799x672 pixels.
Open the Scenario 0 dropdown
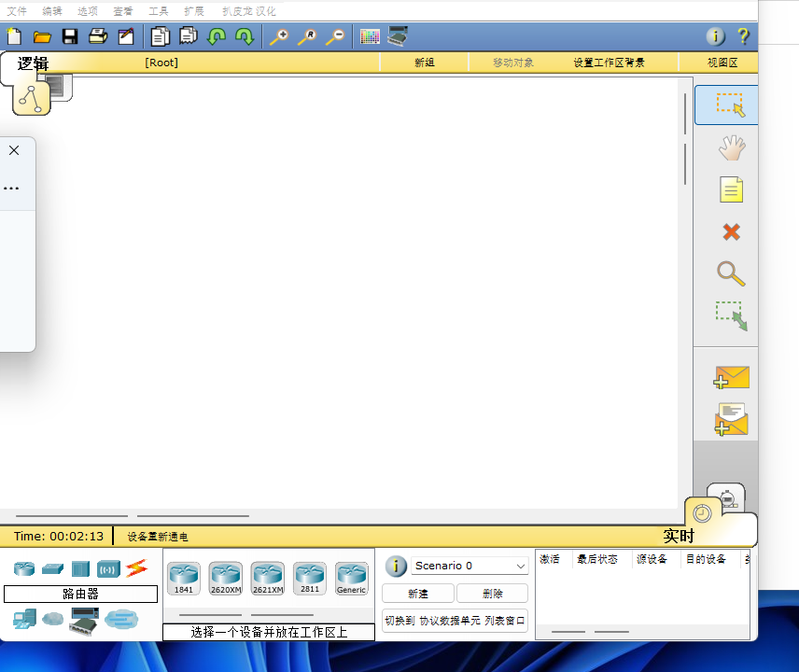pyautogui.click(x=470, y=566)
